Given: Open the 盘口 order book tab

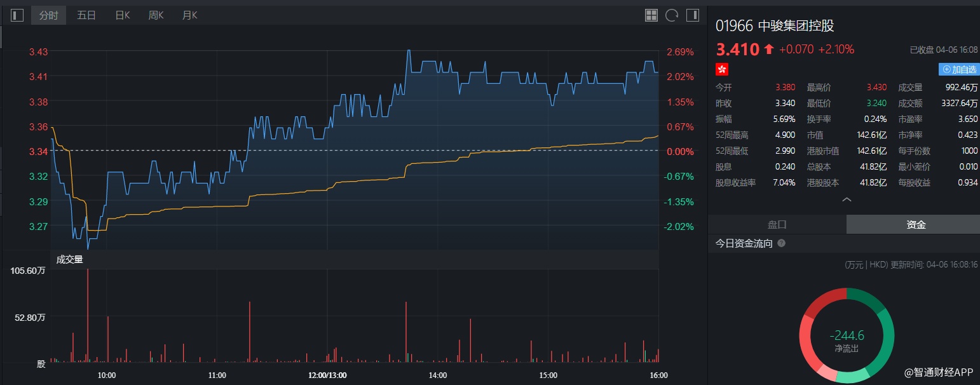Looking at the screenshot, I should click(x=777, y=224).
